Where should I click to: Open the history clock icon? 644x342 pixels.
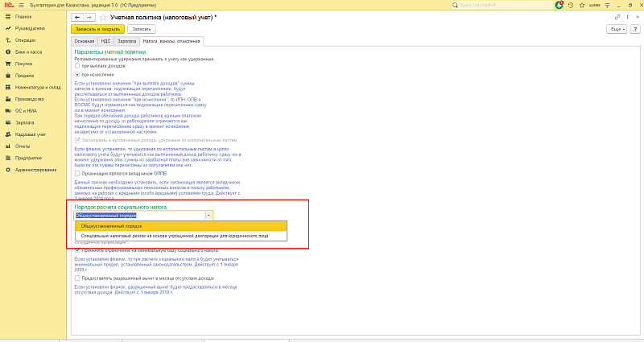tap(570, 5)
